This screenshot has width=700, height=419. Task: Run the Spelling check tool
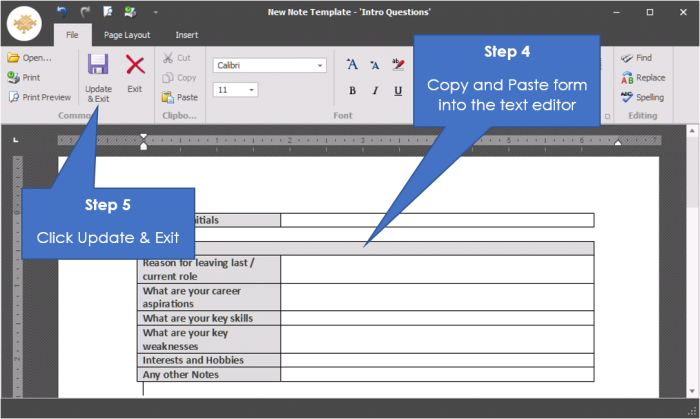pyautogui.click(x=640, y=97)
